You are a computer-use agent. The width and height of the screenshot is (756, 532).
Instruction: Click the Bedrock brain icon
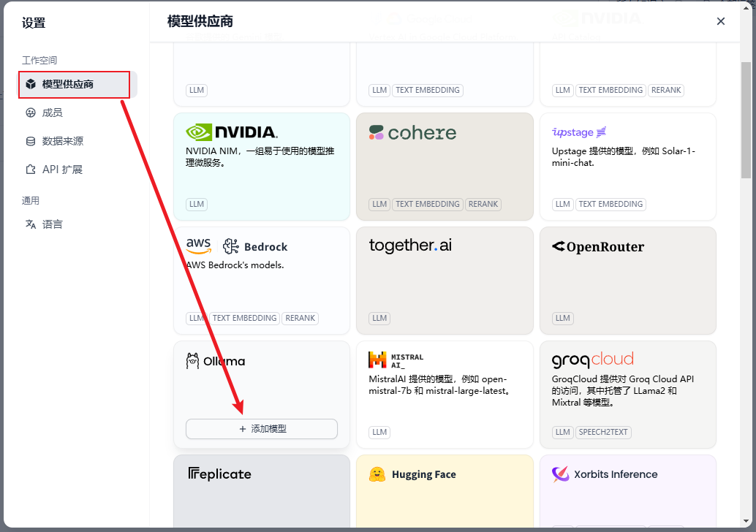pos(231,246)
